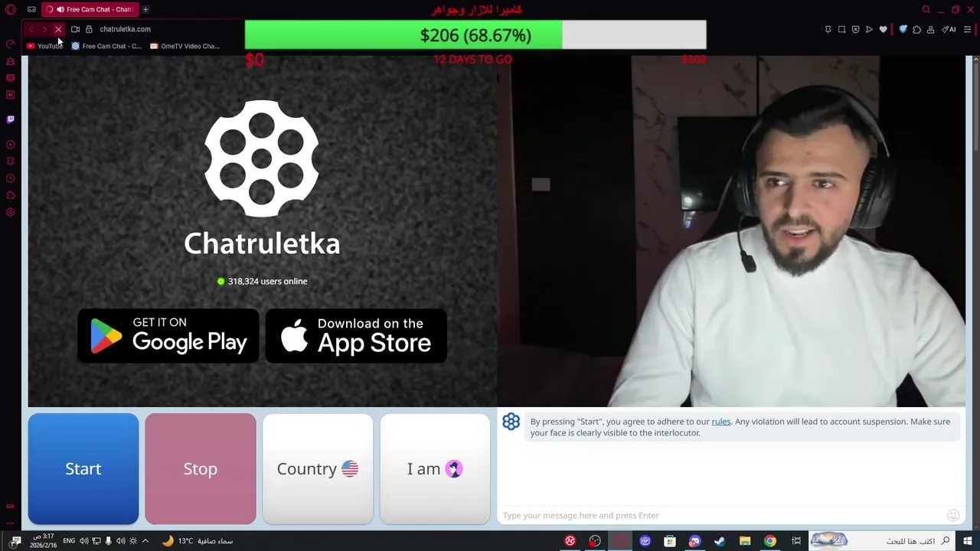Select the Free Cam Chat tab
Screen dimensions: 980x551
coord(90,9)
